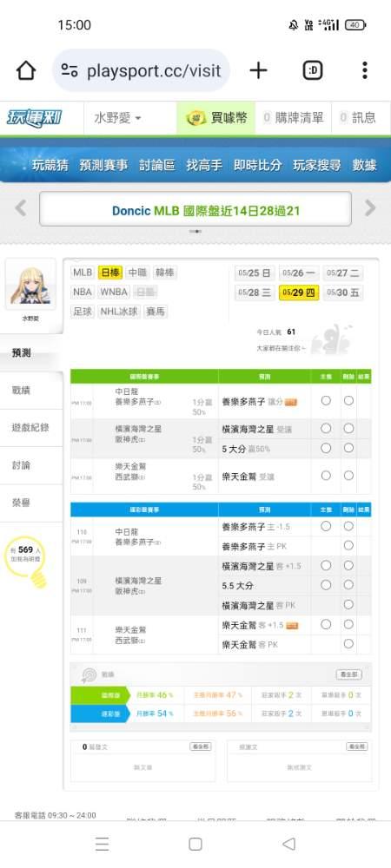The height and width of the screenshot is (868, 391).
Task: Select the 05/30 五 date tab
Action: click(343, 293)
